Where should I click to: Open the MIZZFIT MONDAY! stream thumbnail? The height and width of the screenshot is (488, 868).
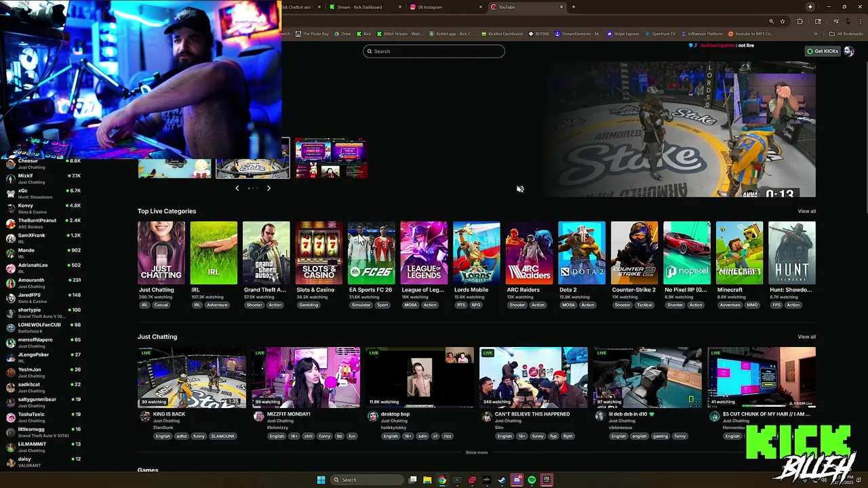click(306, 378)
